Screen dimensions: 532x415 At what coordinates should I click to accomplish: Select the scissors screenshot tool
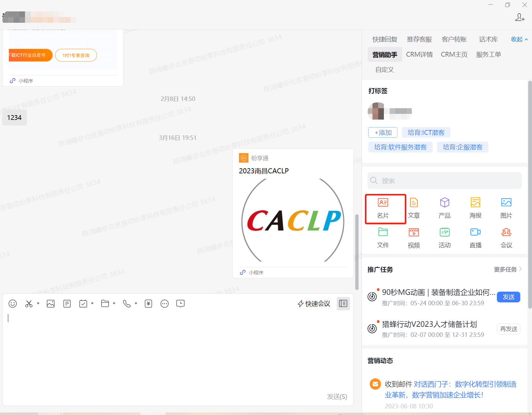tap(29, 304)
